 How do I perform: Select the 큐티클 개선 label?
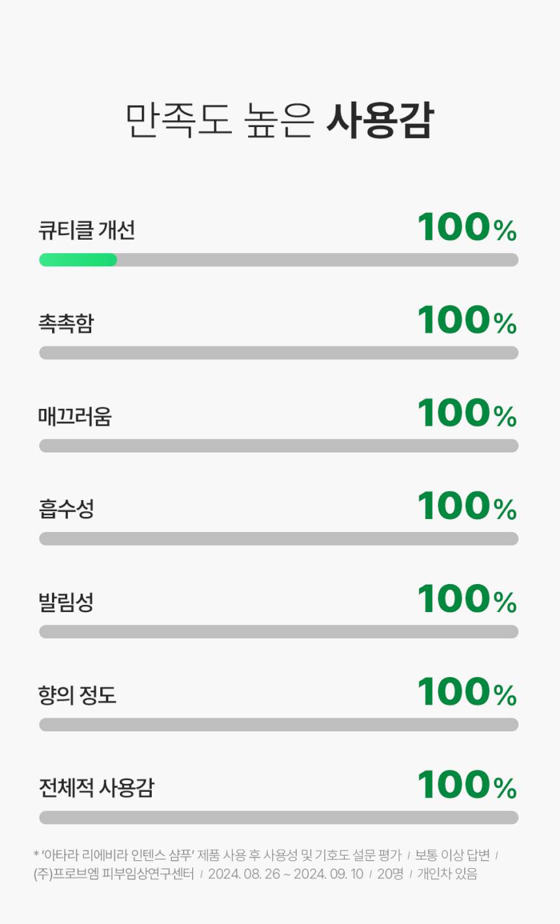87,231
